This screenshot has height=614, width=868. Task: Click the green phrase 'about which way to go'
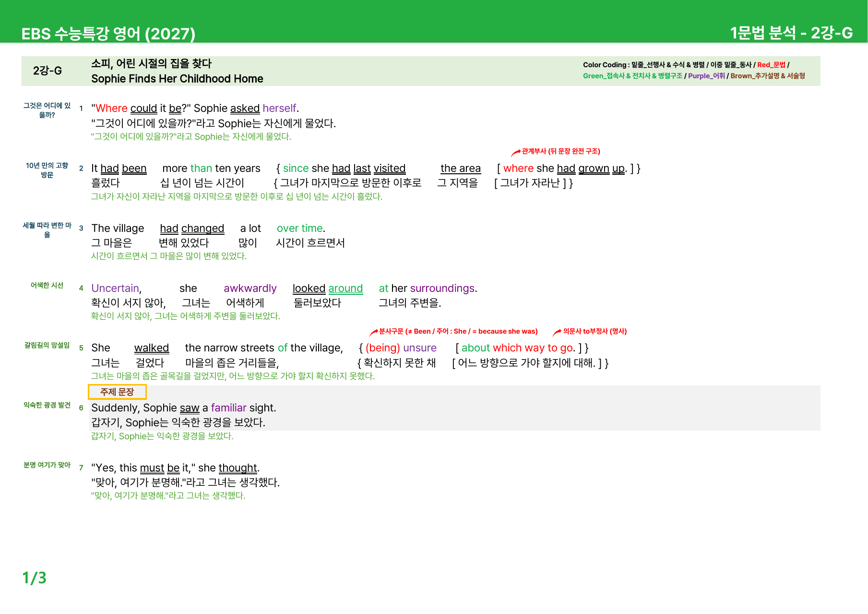click(517, 348)
